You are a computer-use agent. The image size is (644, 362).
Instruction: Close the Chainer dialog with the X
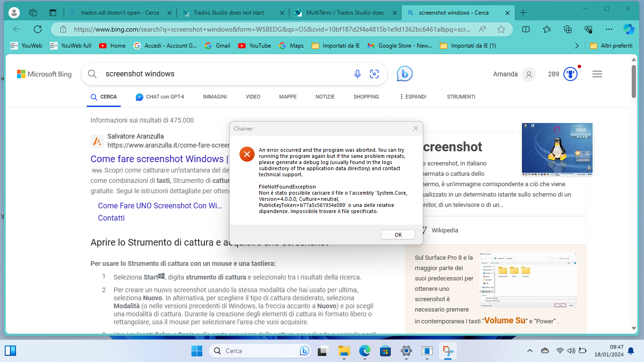(x=415, y=128)
